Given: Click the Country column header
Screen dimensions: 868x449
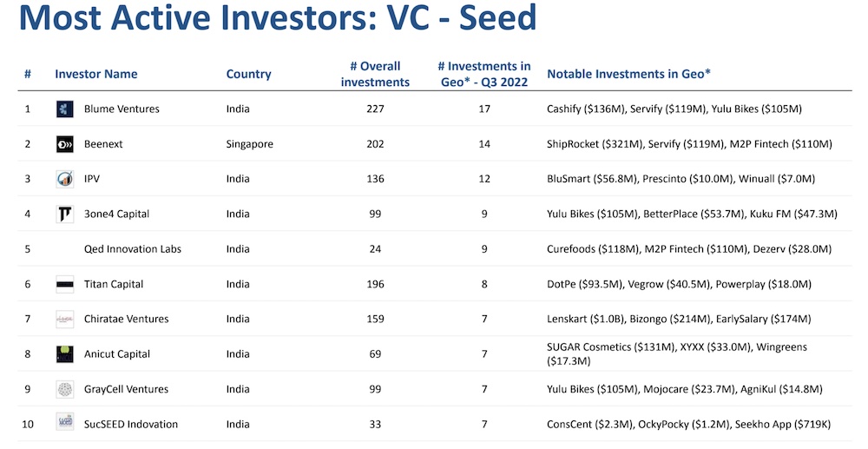Looking at the screenshot, I should (x=248, y=75).
